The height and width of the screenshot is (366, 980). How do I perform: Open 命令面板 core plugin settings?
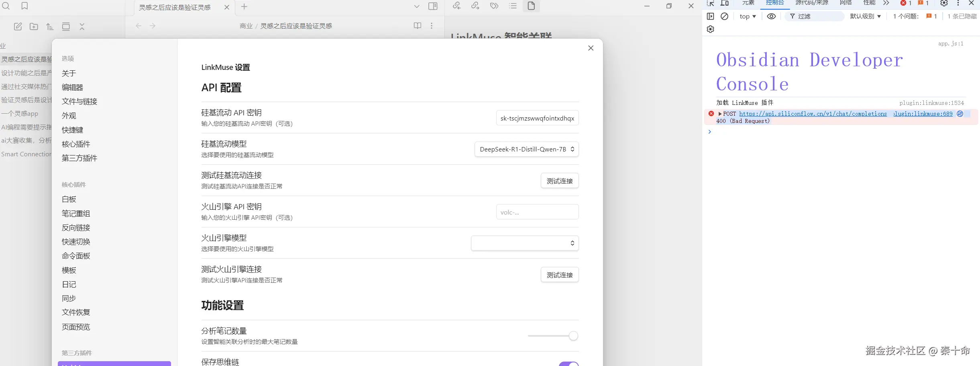(x=76, y=256)
